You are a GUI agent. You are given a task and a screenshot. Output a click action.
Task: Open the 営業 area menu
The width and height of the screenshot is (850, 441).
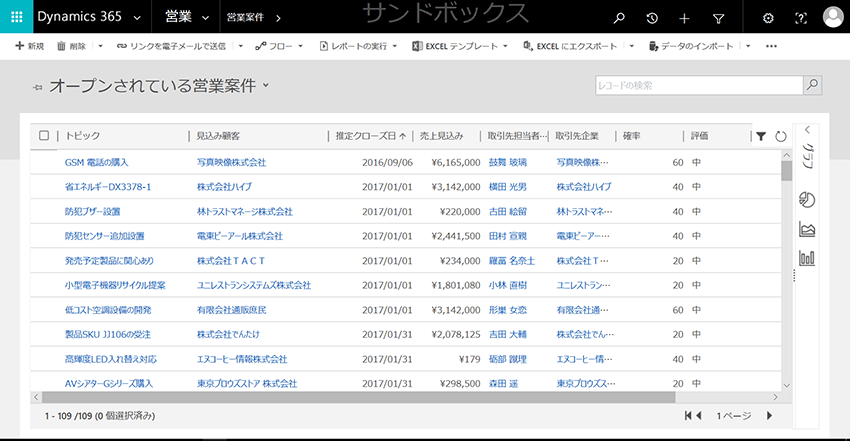(187, 17)
